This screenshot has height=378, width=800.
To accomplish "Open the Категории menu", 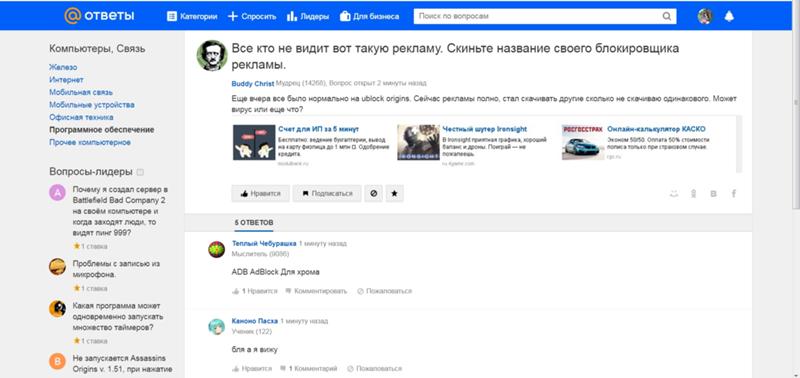I will click(x=192, y=16).
